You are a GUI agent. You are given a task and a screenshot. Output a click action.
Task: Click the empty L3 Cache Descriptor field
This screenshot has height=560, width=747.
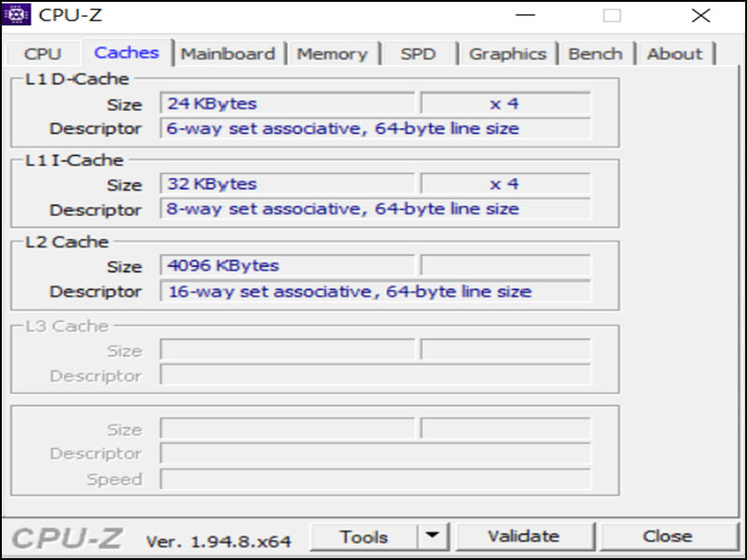375,374
